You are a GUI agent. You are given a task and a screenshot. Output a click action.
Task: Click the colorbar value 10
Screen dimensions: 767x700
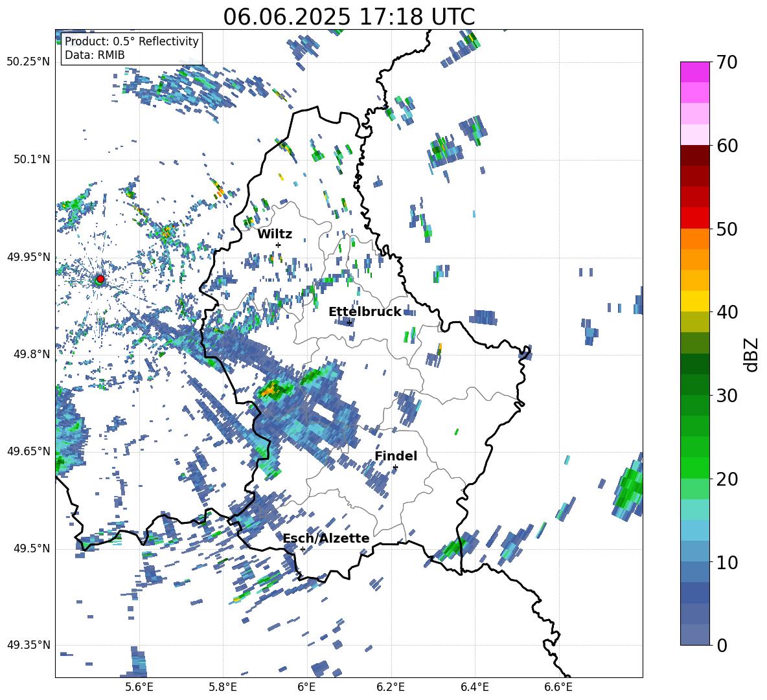[727, 562]
